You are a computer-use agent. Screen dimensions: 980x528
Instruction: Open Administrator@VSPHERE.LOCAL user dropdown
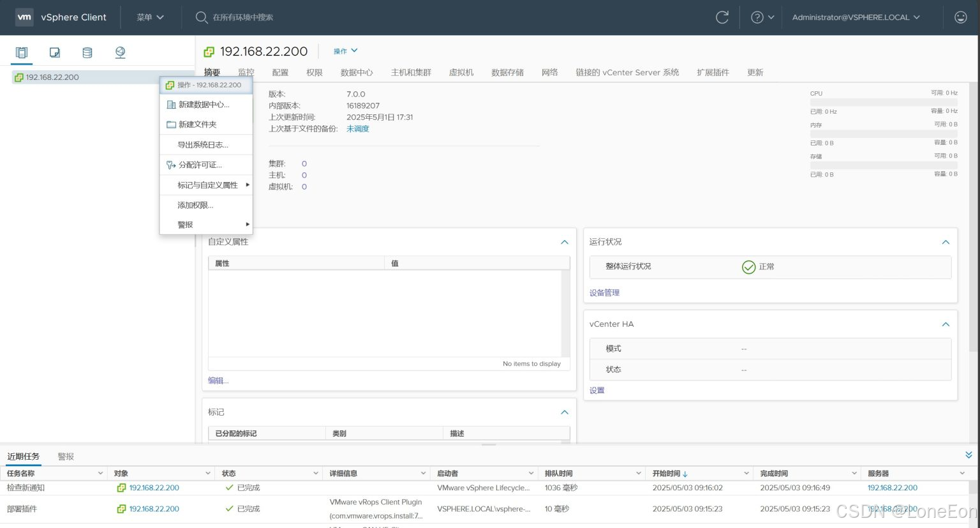(x=856, y=17)
